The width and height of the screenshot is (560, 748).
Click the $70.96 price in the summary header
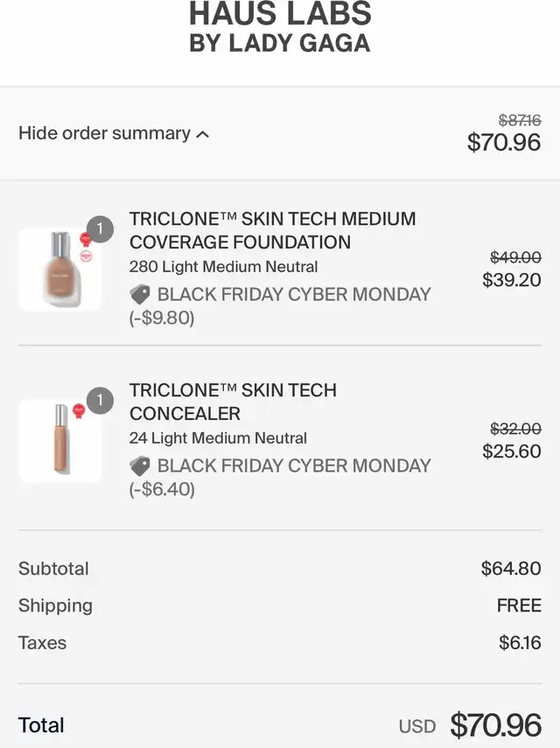(x=504, y=142)
